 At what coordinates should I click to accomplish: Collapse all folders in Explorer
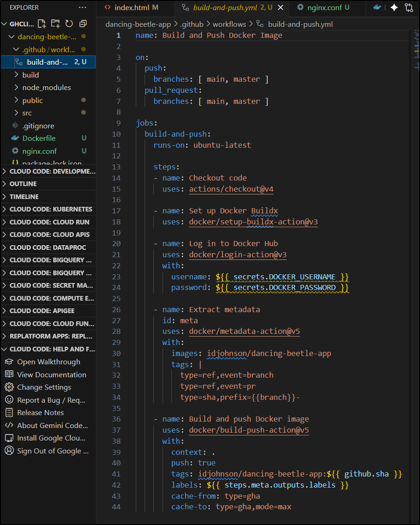[x=83, y=24]
